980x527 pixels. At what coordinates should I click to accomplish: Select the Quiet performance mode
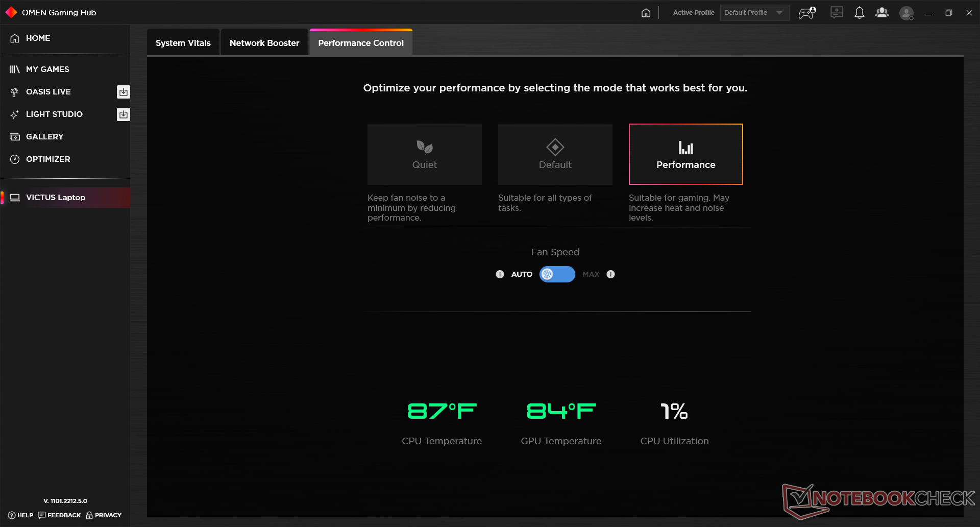pos(425,154)
